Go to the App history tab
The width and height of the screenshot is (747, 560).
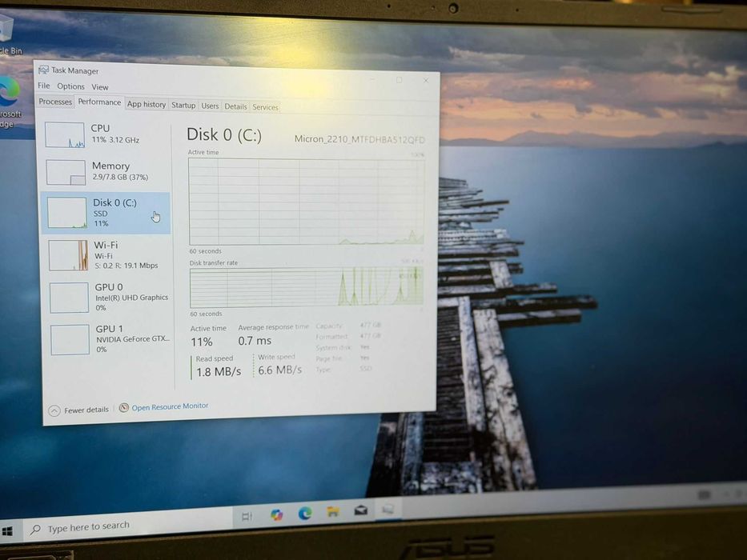pos(147,104)
